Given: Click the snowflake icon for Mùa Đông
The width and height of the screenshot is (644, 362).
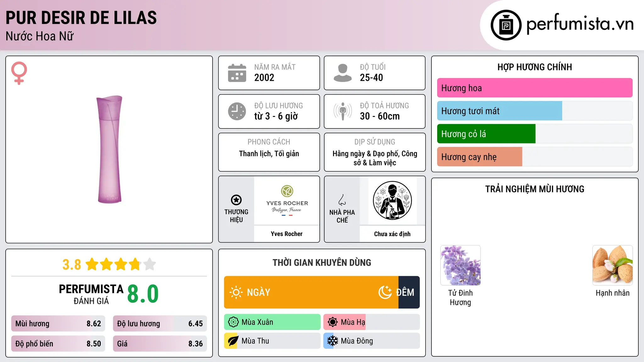Looking at the screenshot, I should (333, 341).
